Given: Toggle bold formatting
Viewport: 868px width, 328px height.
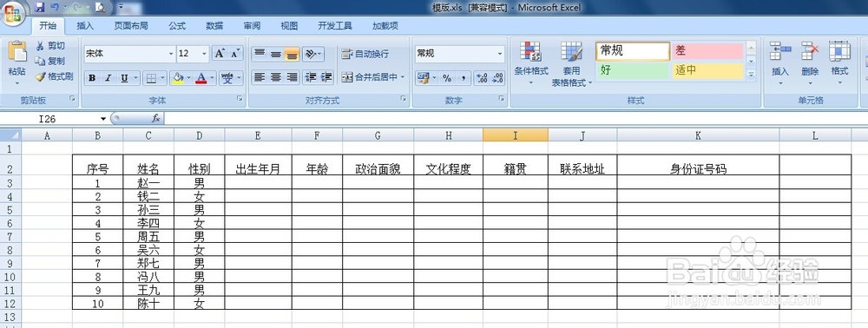Looking at the screenshot, I should pyautogui.click(x=92, y=78).
